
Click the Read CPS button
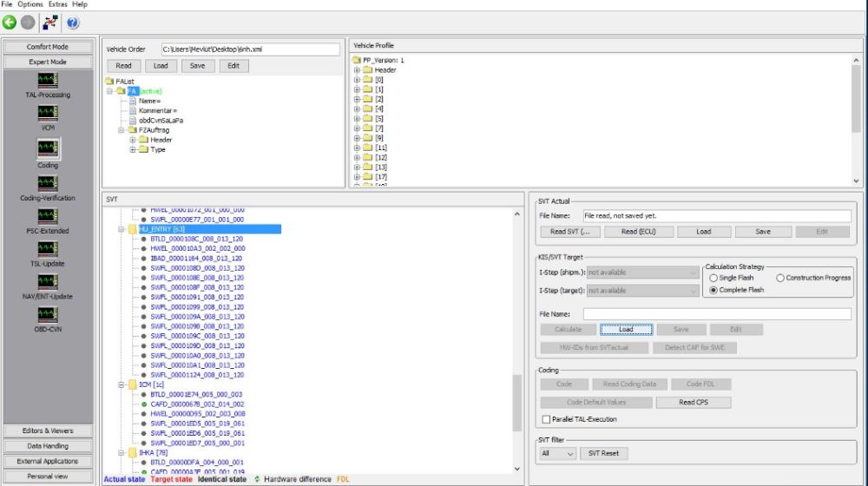pyautogui.click(x=693, y=403)
